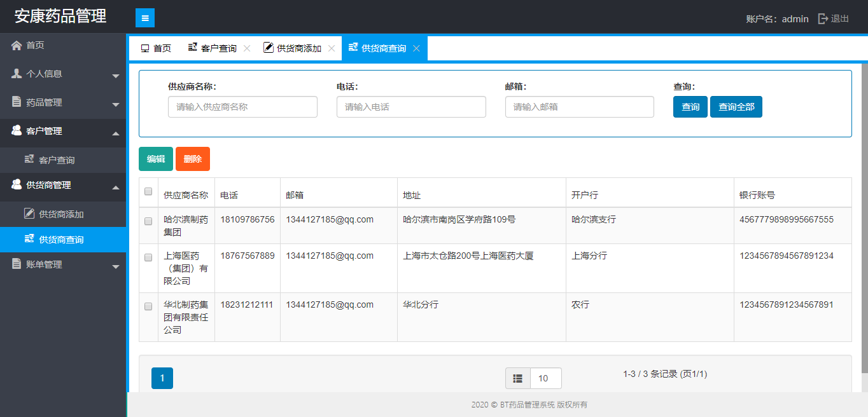The image size is (868, 417).
Task: Toggle the sidebar with the hamburger menu button
Action: click(145, 18)
